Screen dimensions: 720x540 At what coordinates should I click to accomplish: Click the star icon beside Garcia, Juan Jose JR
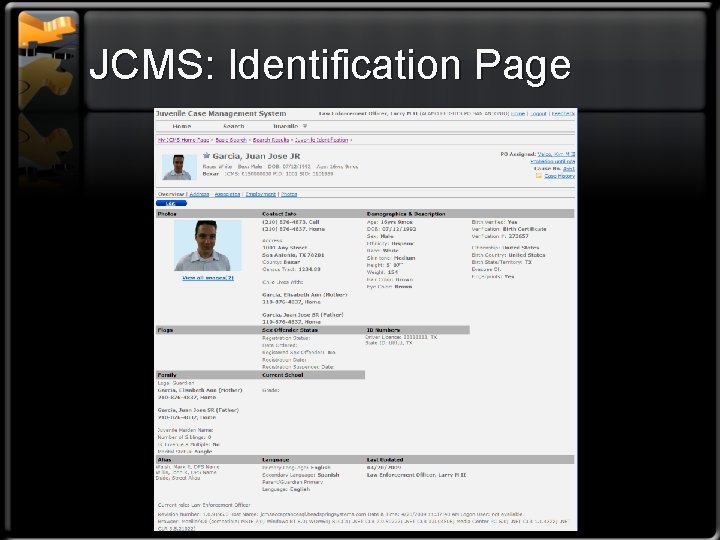(207, 156)
